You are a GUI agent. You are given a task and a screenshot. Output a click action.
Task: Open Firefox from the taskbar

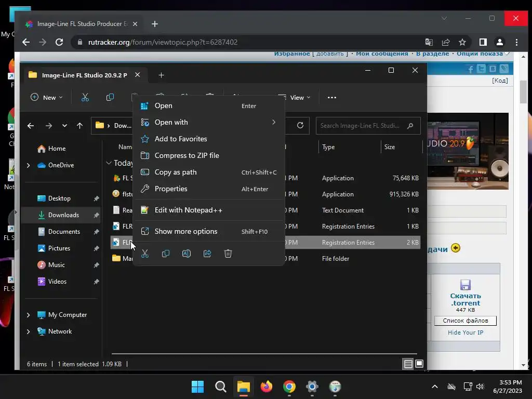click(267, 387)
